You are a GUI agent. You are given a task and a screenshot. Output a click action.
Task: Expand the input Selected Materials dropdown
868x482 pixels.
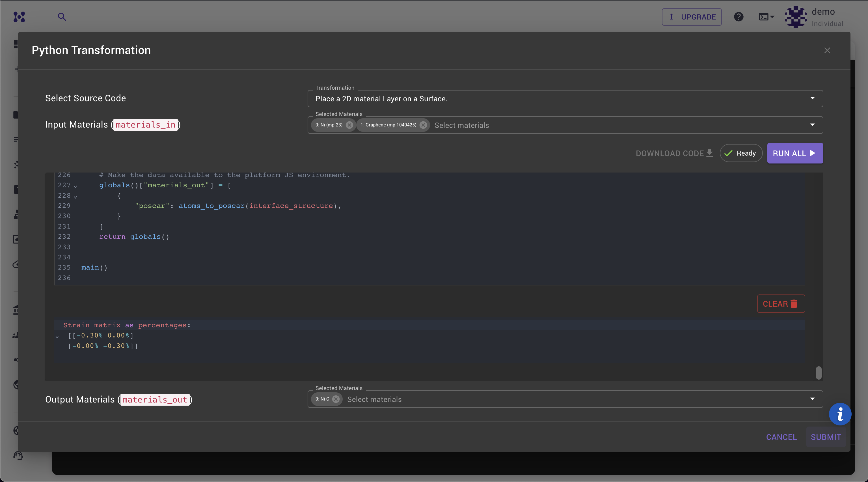tap(812, 125)
